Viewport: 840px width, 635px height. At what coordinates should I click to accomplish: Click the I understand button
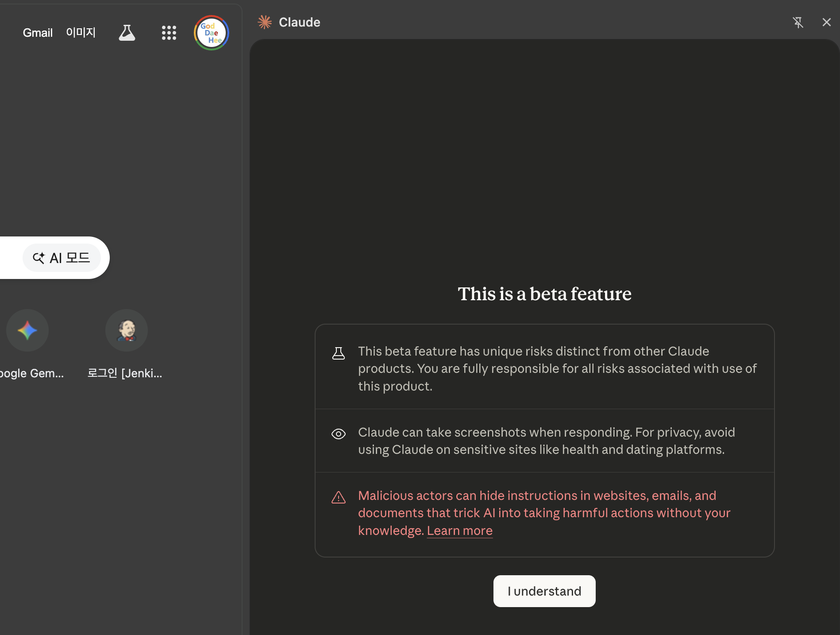pyautogui.click(x=544, y=591)
